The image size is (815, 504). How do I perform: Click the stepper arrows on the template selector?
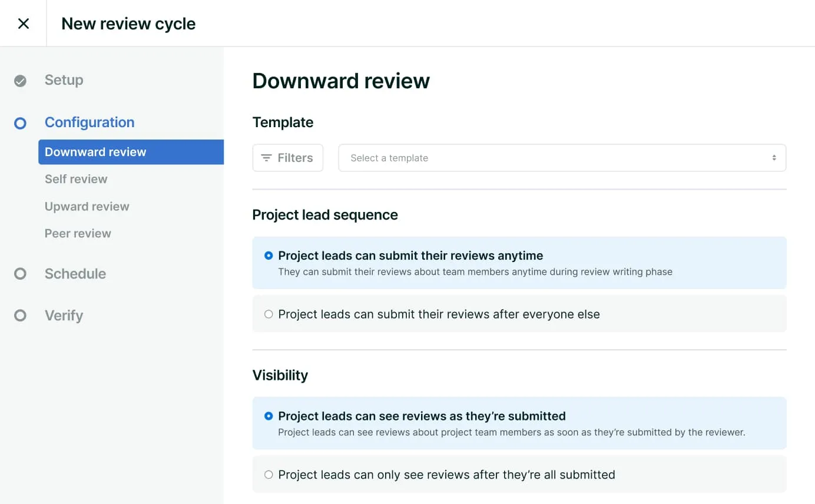pyautogui.click(x=774, y=157)
